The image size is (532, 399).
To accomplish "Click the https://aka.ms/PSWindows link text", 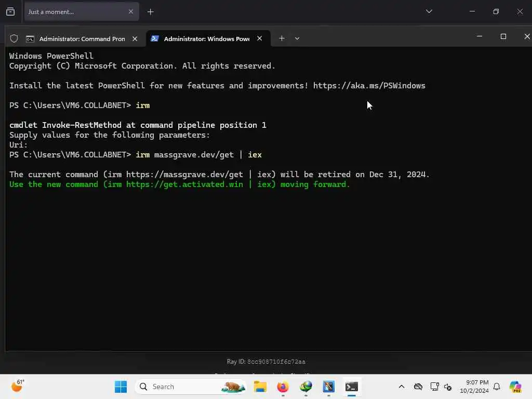I will [x=369, y=86].
